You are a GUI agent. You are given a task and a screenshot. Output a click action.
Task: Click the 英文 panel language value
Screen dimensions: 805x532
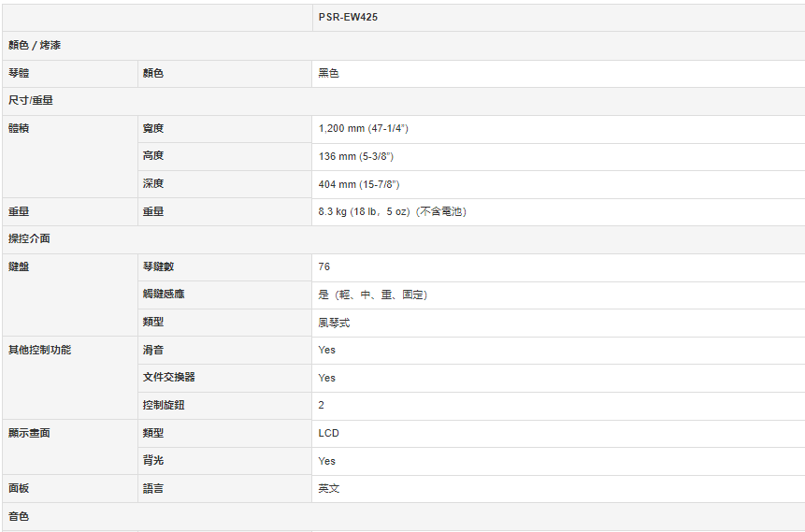(x=328, y=488)
